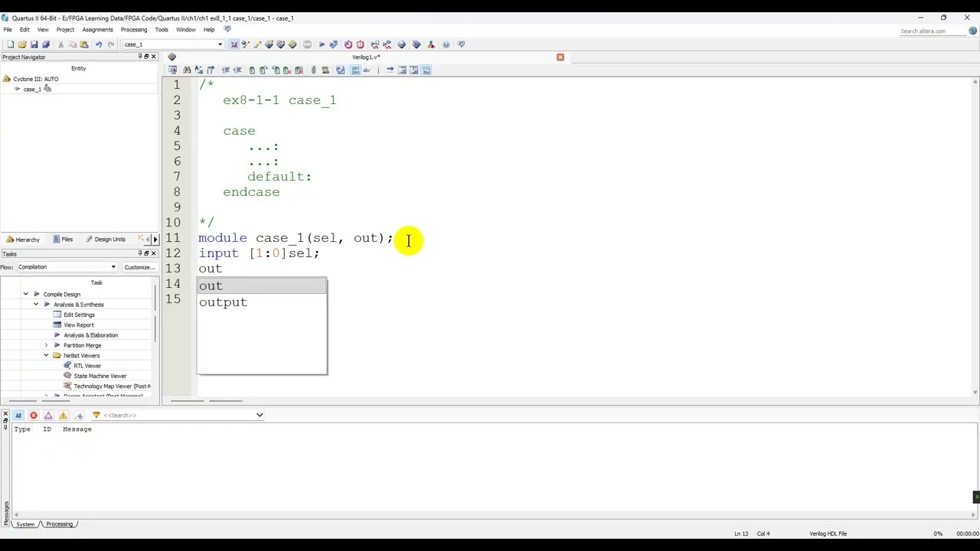Click the View Report task
980x551 pixels.
click(78, 325)
